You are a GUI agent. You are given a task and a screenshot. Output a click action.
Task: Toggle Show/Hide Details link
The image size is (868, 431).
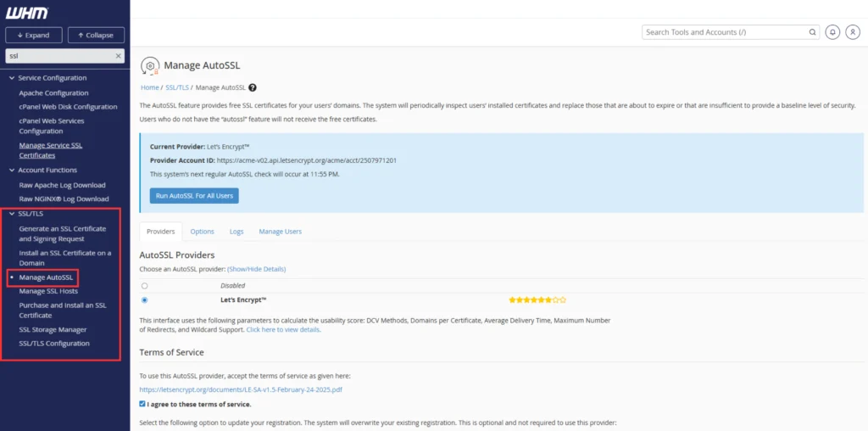click(256, 269)
